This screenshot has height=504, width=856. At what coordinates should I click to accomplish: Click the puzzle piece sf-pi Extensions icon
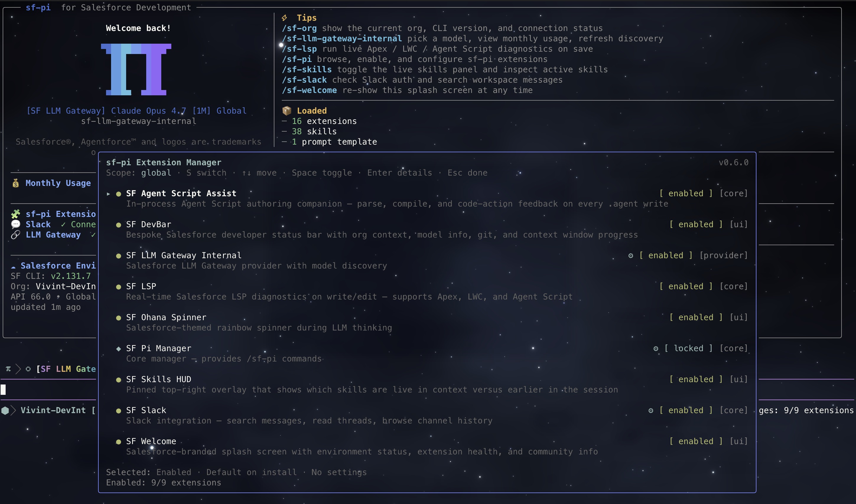coord(16,214)
